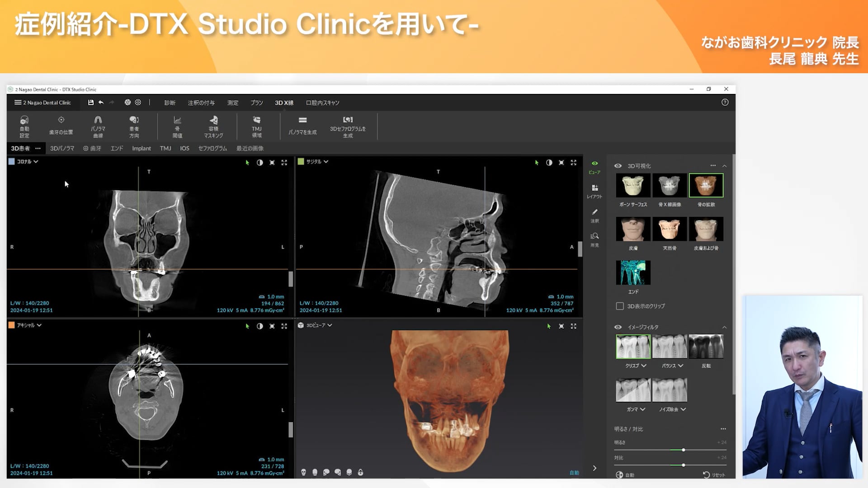Image resolution: width=868 pixels, height=488 pixels.
Task: Open the hamburger menu beside Nagao Dental Clinic
Action: click(x=18, y=103)
